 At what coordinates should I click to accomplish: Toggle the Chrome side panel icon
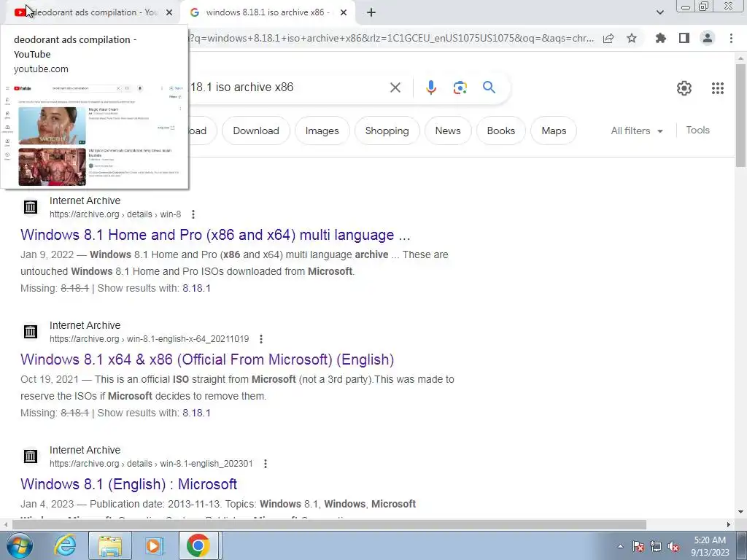pyautogui.click(x=684, y=38)
